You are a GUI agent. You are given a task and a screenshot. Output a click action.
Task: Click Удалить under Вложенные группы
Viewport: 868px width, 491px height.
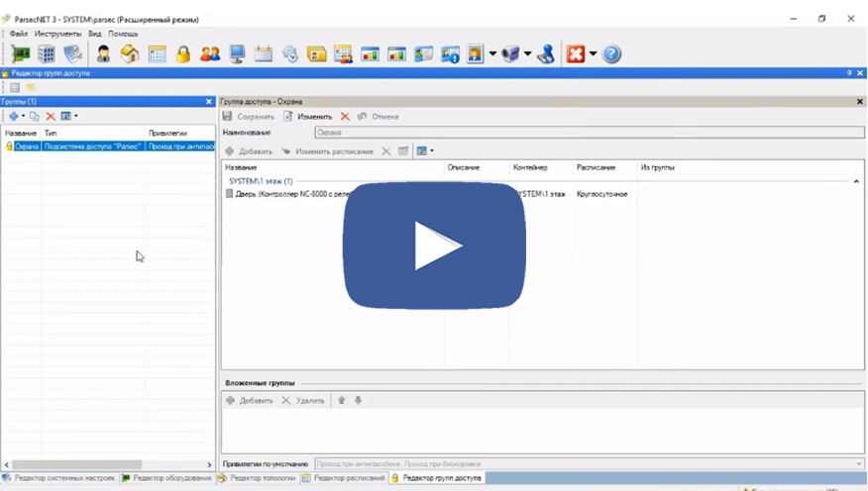coord(303,400)
